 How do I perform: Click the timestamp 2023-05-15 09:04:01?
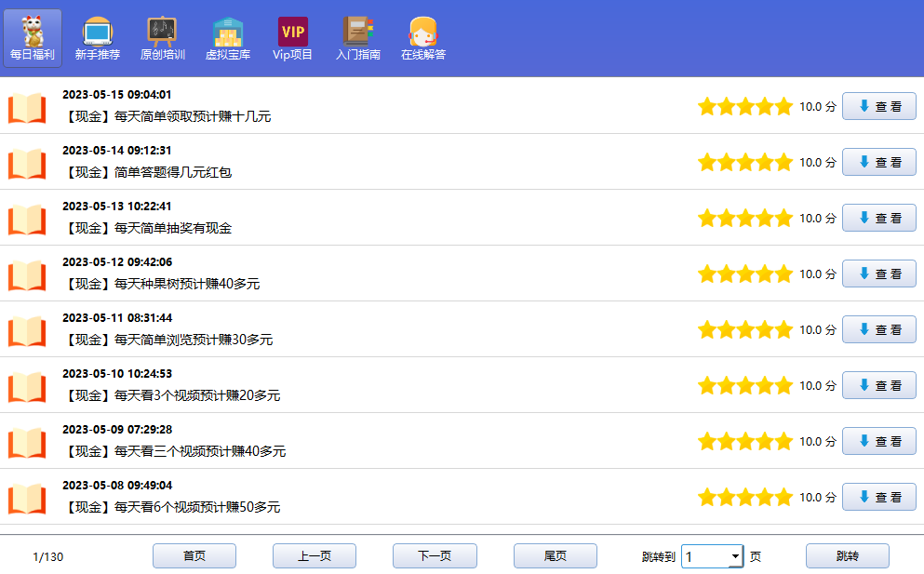[116, 95]
